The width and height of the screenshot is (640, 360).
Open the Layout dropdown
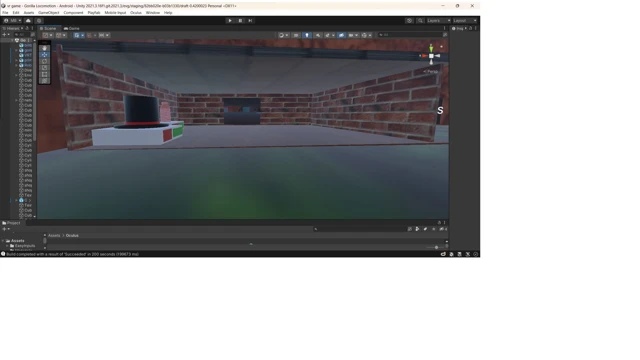click(464, 20)
